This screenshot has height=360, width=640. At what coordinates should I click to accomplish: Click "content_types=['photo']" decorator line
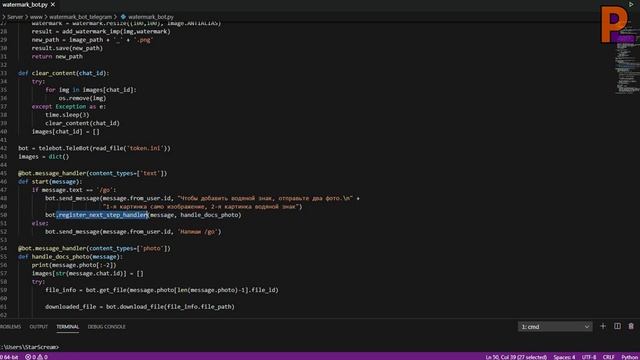click(94, 248)
